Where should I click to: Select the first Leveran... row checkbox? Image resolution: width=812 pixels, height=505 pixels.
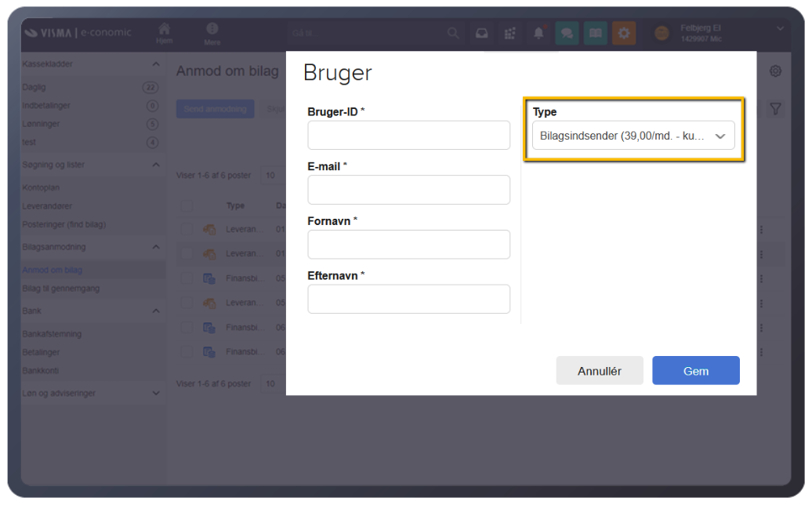click(x=187, y=230)
